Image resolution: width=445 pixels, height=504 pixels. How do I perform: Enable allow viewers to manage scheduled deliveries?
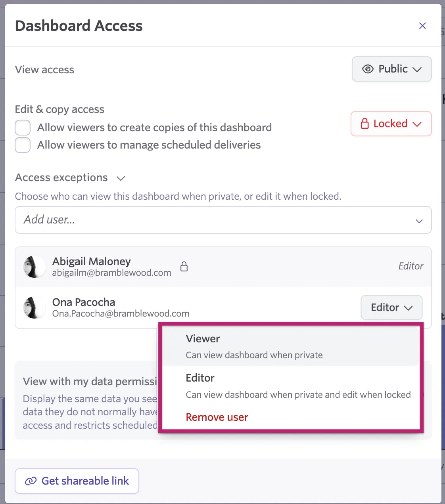pyautogui.click(x=23, y=145)
